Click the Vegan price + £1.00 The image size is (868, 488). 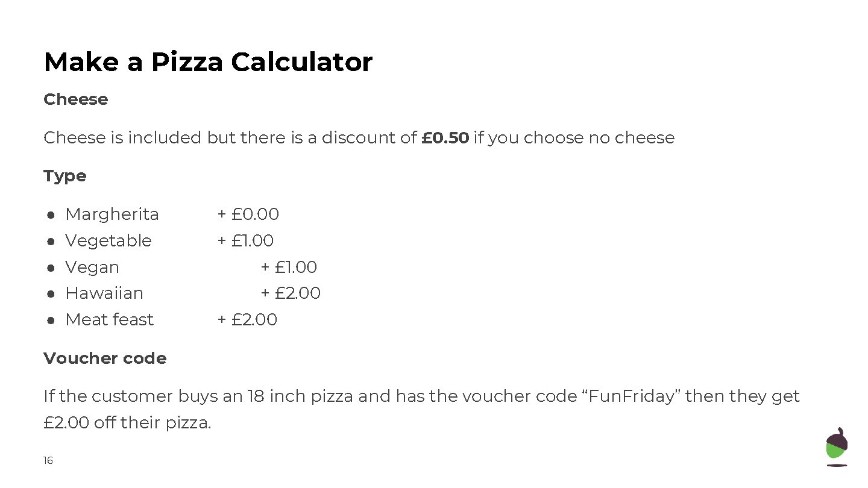(x=289, y=267)
